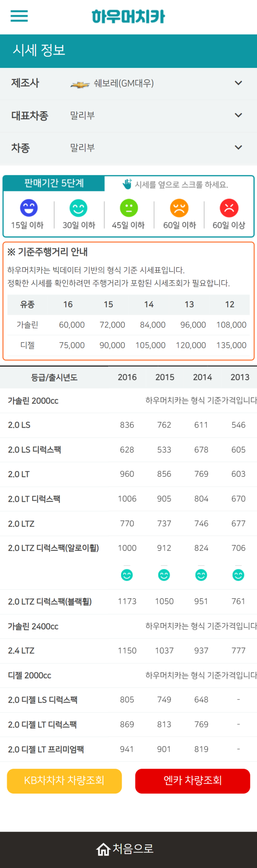
Task: Click price 1150 for 2.4 LTZ 2016
Action: (127, 651)
